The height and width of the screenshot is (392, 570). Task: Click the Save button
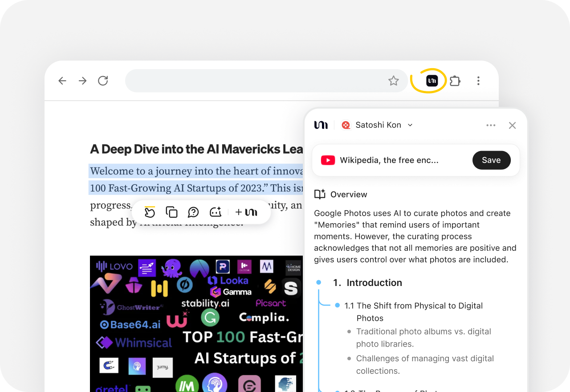pos(491,160)
